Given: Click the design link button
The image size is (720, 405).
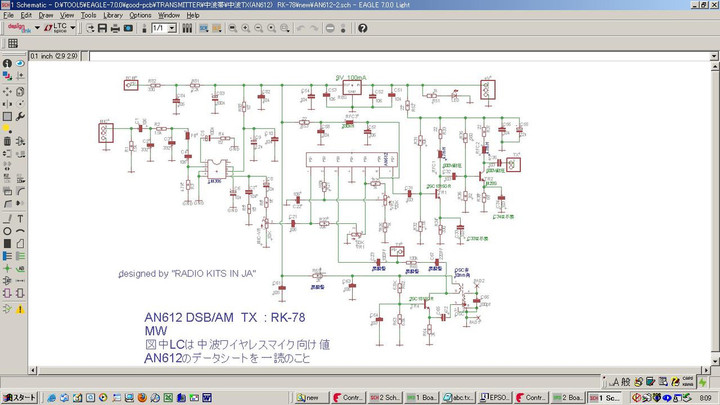Looking at the screenshot, I should coord(17,28).
